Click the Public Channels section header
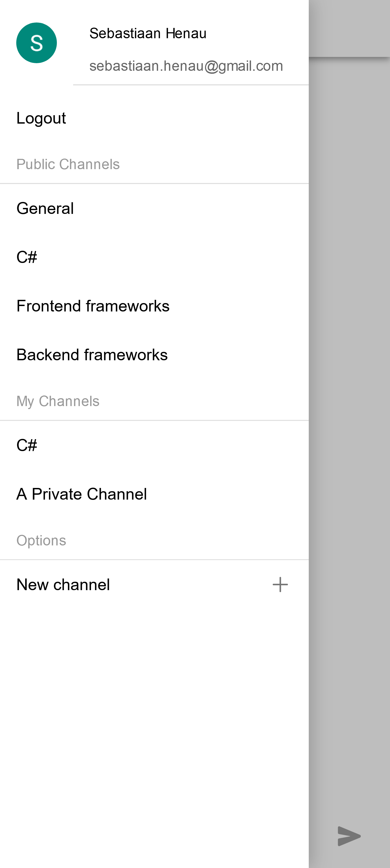 tap(68, 165)
